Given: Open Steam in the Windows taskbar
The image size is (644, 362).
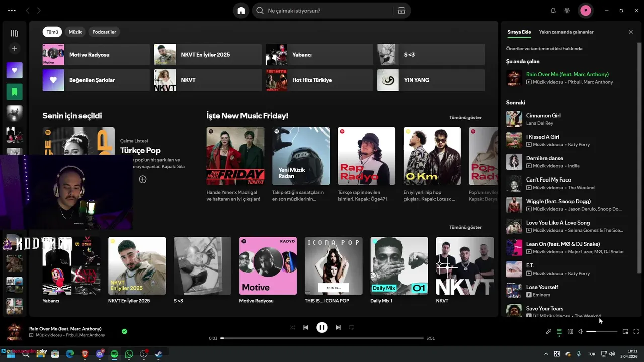Looking at the screenshot, I should click(158, 354).
